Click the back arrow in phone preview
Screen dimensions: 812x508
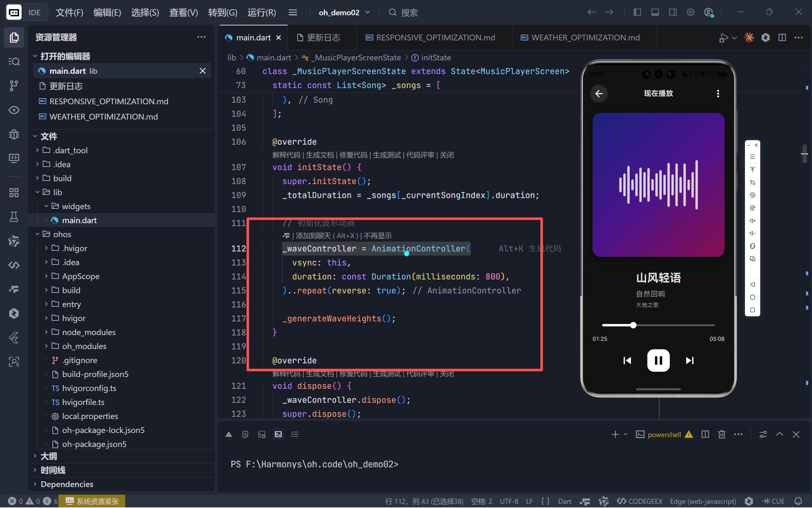pos(599,93)
